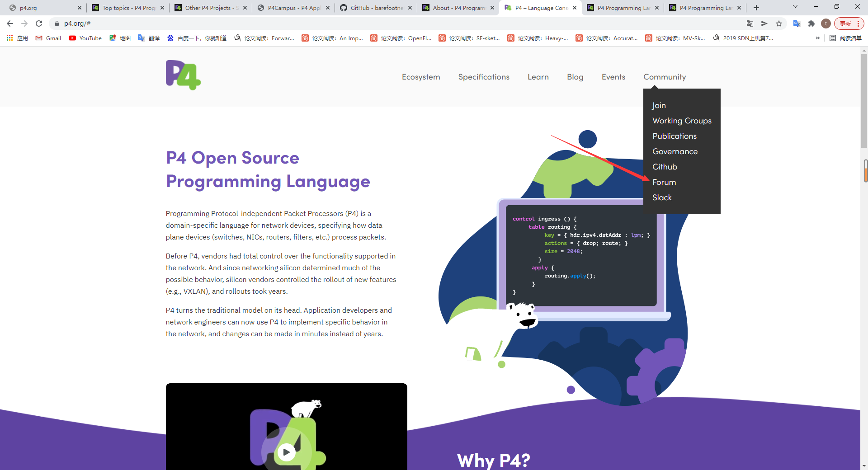
Task: Click the P4 logo in the page header
Action: click(183, 75)
